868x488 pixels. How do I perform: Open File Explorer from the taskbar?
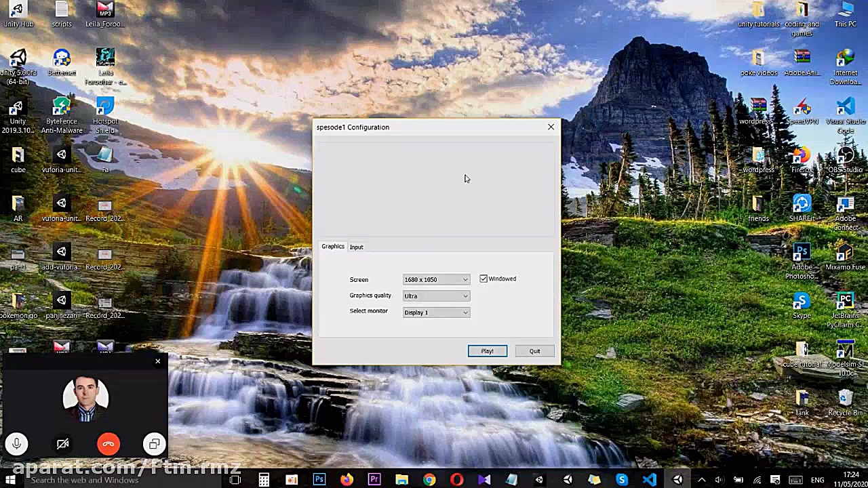pos(401,480)
